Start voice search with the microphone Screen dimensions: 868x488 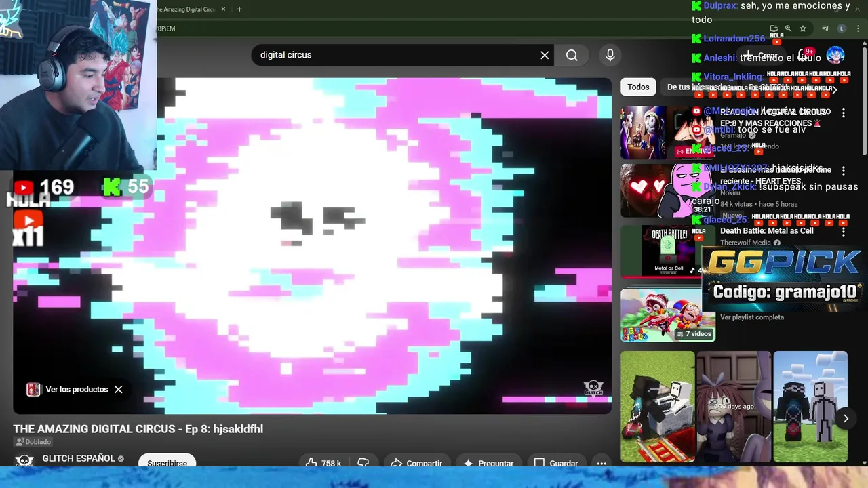tap(610, 55)
